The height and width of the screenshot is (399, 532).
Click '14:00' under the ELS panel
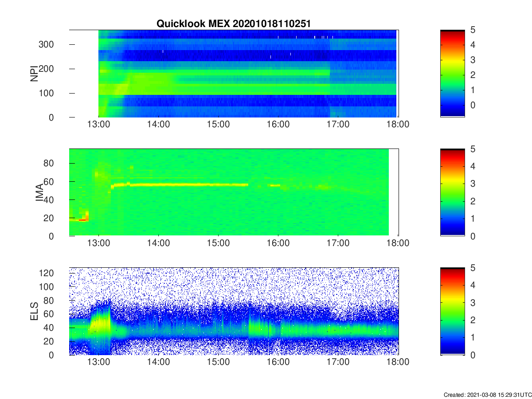pos(158,362)
